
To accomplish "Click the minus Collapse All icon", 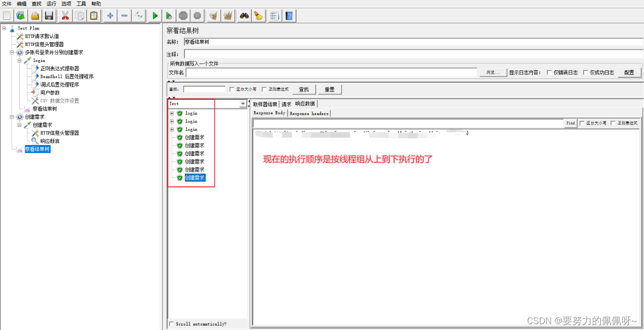I will [x=124, y=16].
